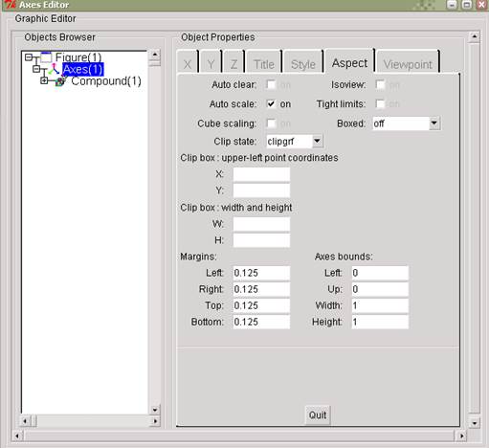Click the Margins Top input field
489x448 pixels.
(x=261, y=305)
